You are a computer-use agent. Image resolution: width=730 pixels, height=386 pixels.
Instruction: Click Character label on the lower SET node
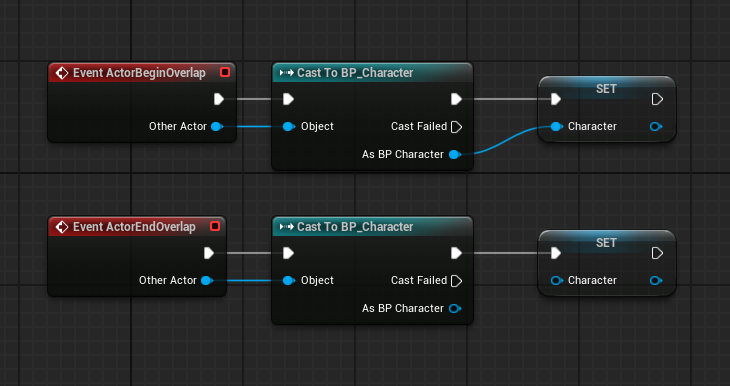coord(592,280)
